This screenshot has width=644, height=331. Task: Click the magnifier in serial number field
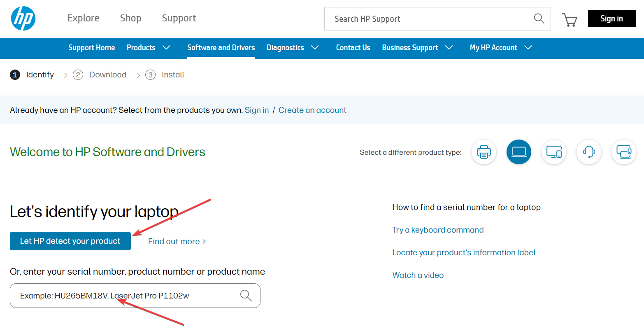[x=246, y=296]
